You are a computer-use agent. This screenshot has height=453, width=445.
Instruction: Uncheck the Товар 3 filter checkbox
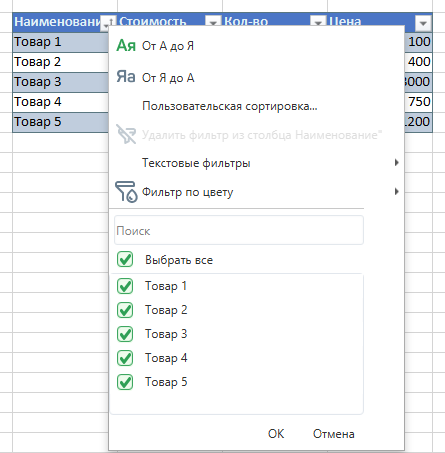click(x=125, y=334)
